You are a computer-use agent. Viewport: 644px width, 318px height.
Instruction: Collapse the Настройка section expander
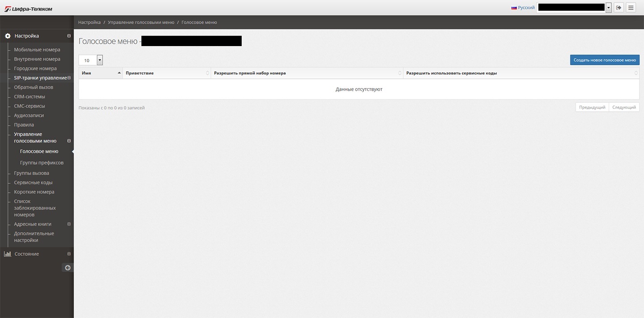(69, 36)
